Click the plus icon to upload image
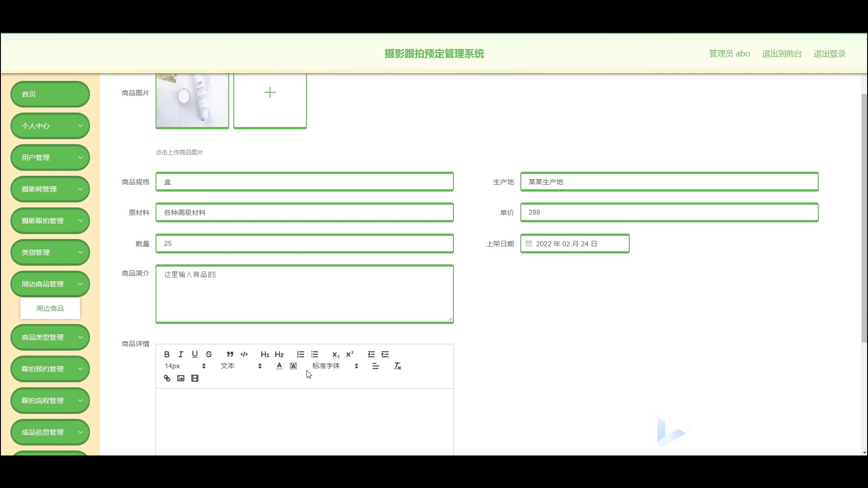This screenshot has height=488, width=868. (270, 93)
